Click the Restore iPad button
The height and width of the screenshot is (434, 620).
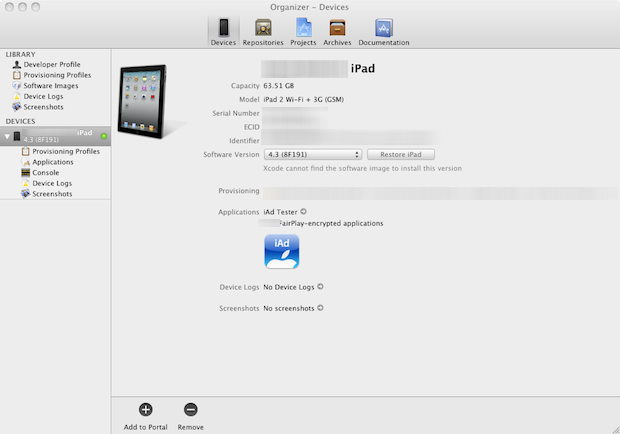400,155
